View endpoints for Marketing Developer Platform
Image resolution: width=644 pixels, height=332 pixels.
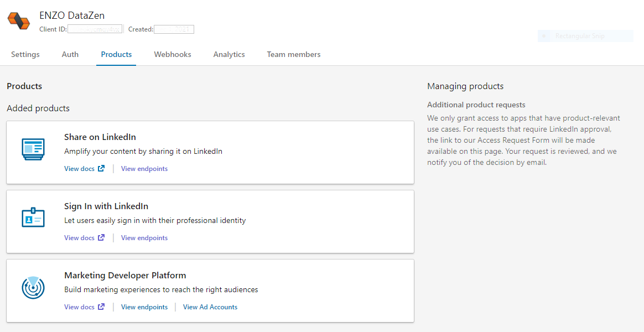point(144,307)
